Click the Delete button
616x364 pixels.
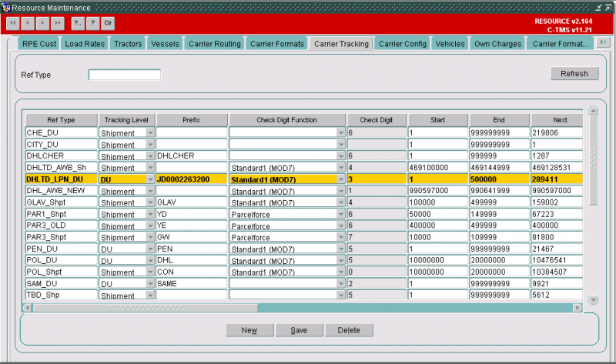(x=349, y=330)
